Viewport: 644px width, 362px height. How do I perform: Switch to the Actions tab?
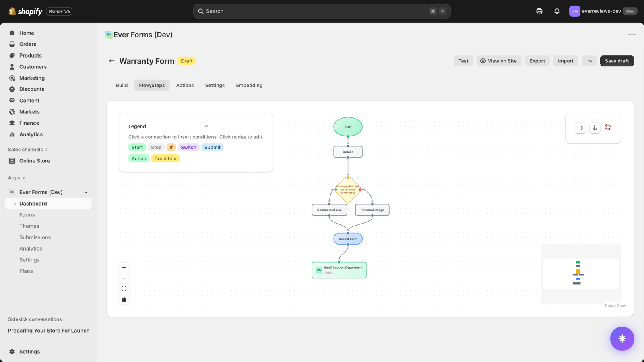(185, 85)
